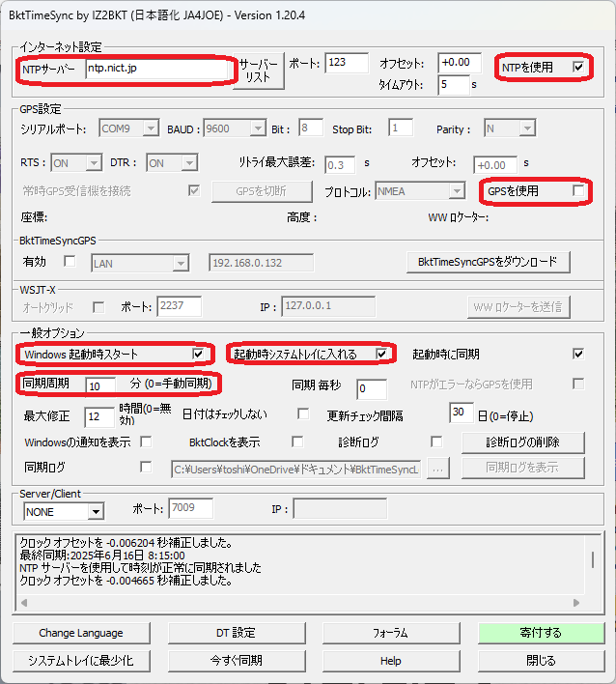Open DT 設定 settings
The image size is (616, 684).
point(237,633)
